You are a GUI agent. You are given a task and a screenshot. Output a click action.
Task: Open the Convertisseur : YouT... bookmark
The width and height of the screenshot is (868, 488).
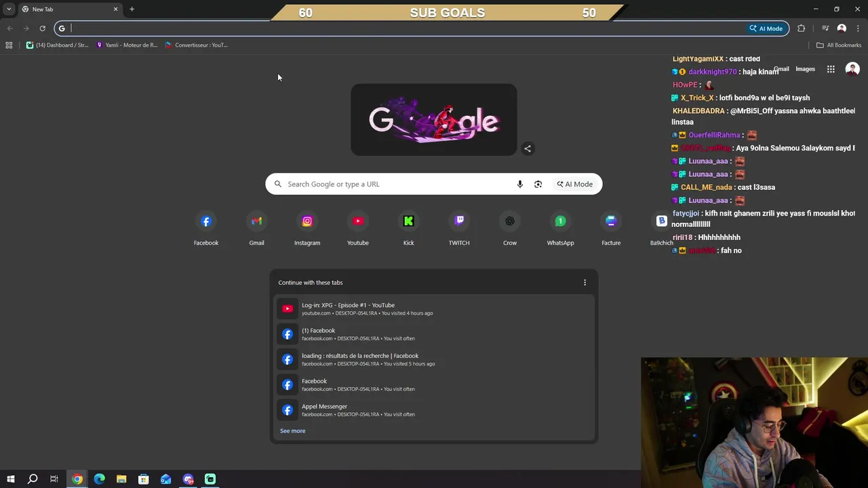197,45
